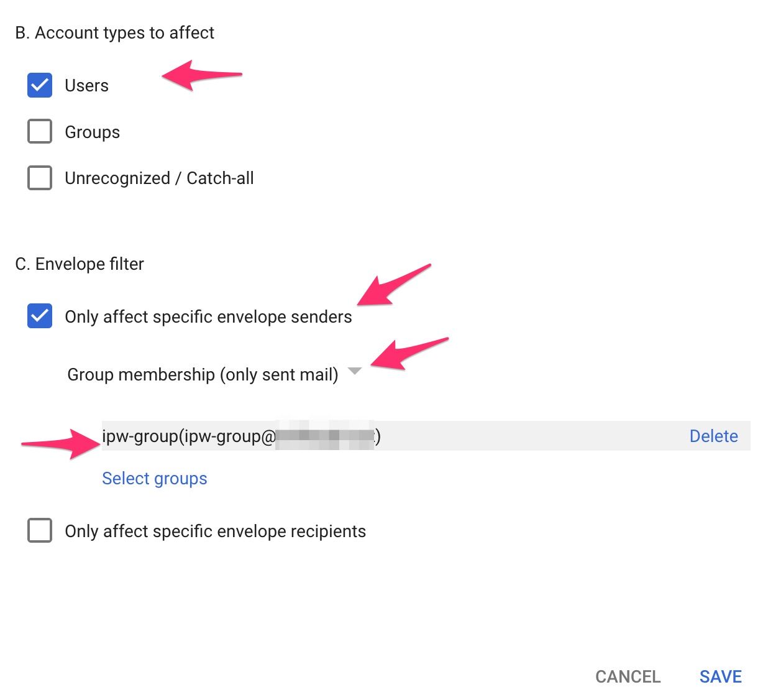Click the 'Users' label text
Screen dimensions: 768x700
coord(87,86)
